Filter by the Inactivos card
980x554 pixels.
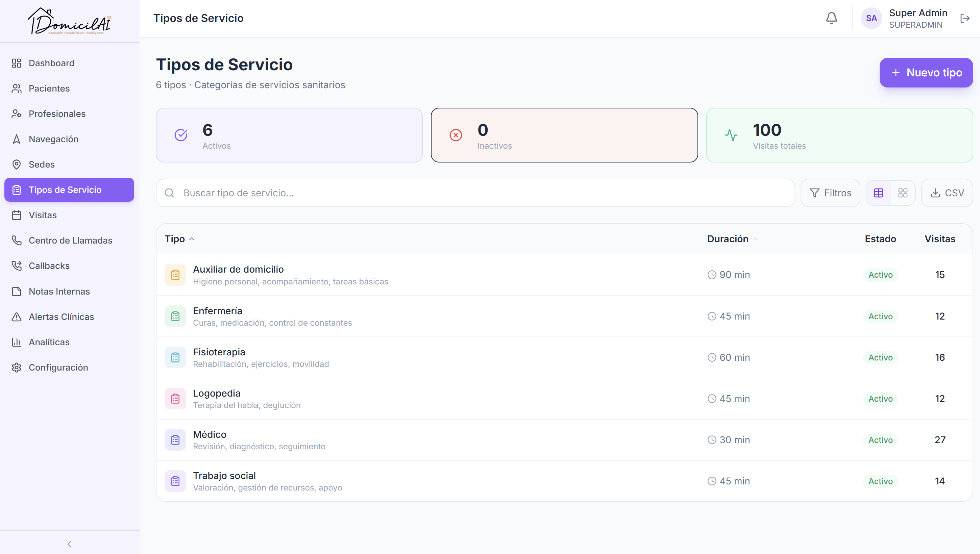564,135
